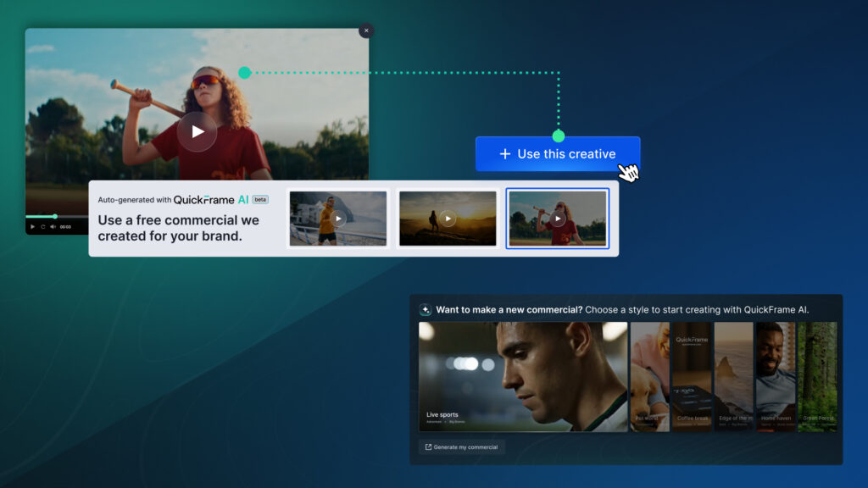Toggle playback with the play control
The height and width of the screenshot is (488, 868).
(x=32, y=227)
